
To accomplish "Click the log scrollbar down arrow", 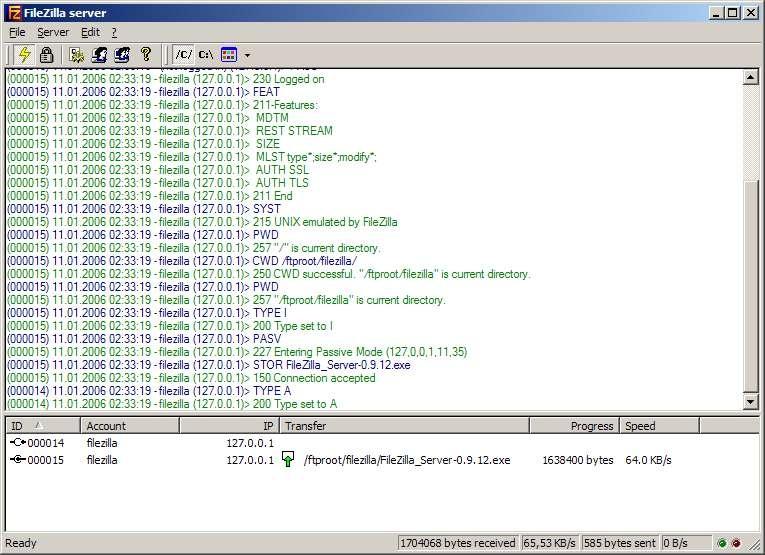I will pos(750,402).
